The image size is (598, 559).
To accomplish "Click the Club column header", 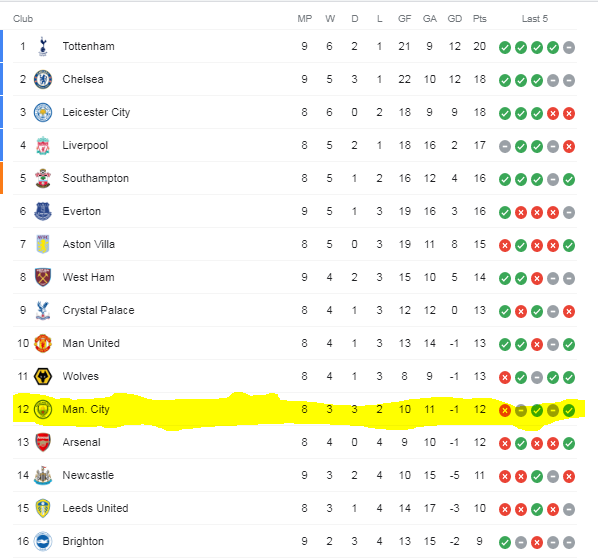I will pos(23,19).
